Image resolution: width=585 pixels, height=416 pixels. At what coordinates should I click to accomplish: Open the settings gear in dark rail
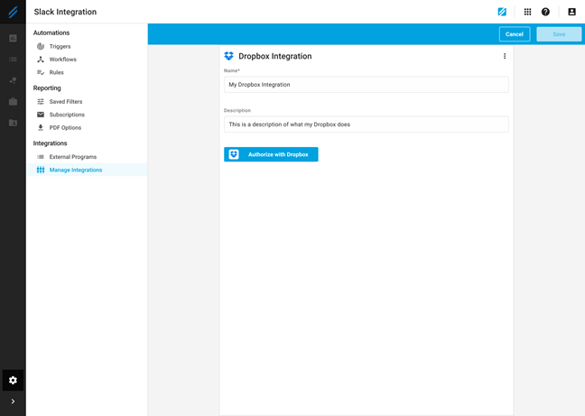[x=13, y=380]
